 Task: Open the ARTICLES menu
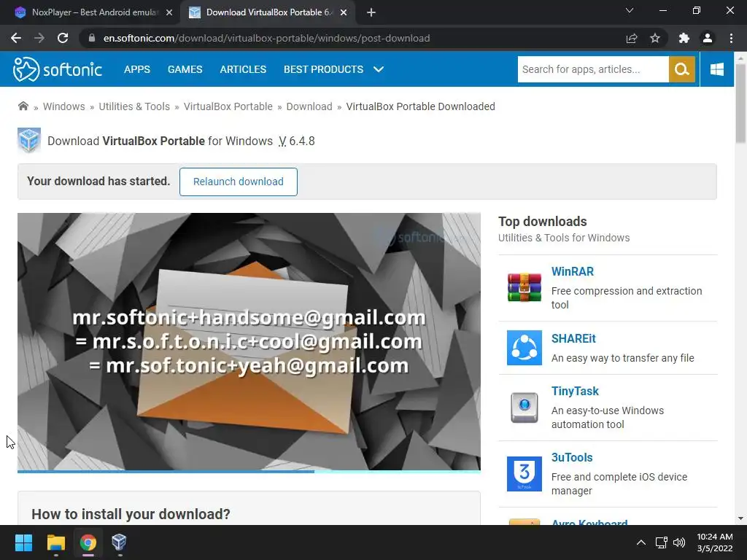coord(243,69)
